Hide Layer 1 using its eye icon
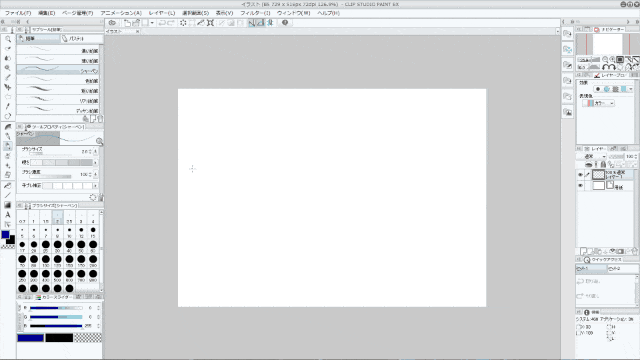Image resolution: width=640 pixels, height=360 pixels. coord(580,175)
